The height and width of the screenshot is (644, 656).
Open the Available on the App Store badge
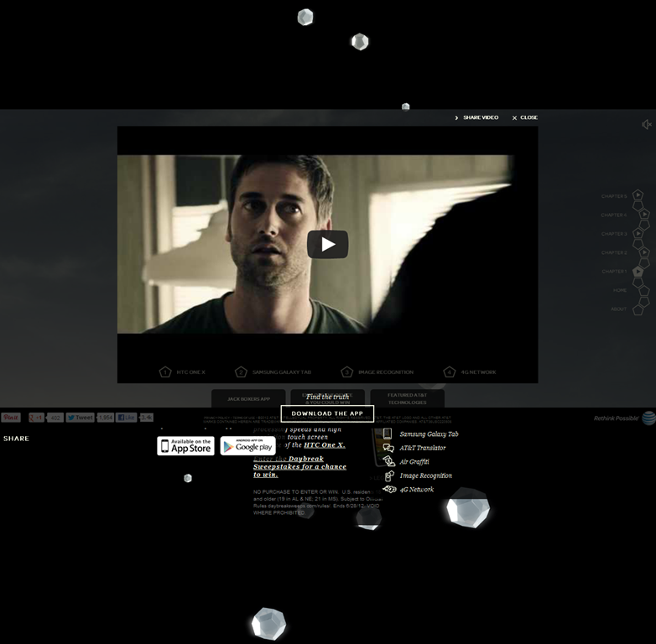point(185,446)
